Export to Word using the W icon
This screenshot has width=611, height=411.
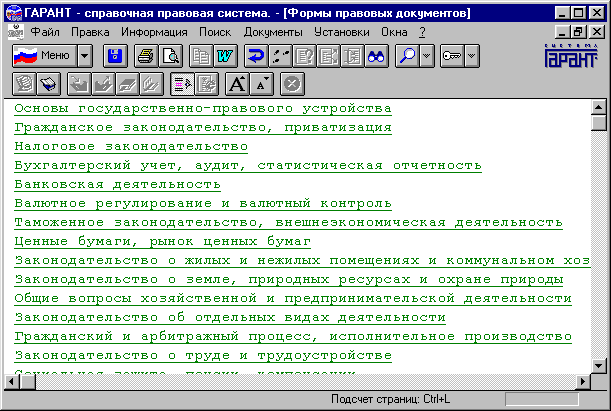225,56
